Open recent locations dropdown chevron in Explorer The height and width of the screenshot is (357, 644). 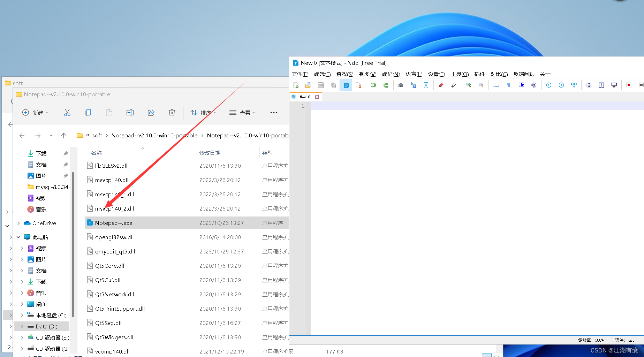(51, 136)
